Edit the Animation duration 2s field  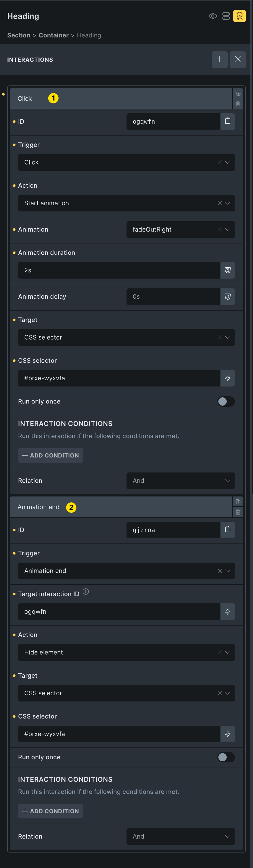pos(119,270)
